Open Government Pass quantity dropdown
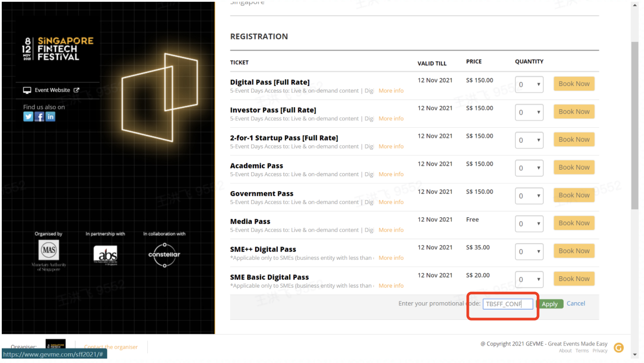 click(529, 196)
